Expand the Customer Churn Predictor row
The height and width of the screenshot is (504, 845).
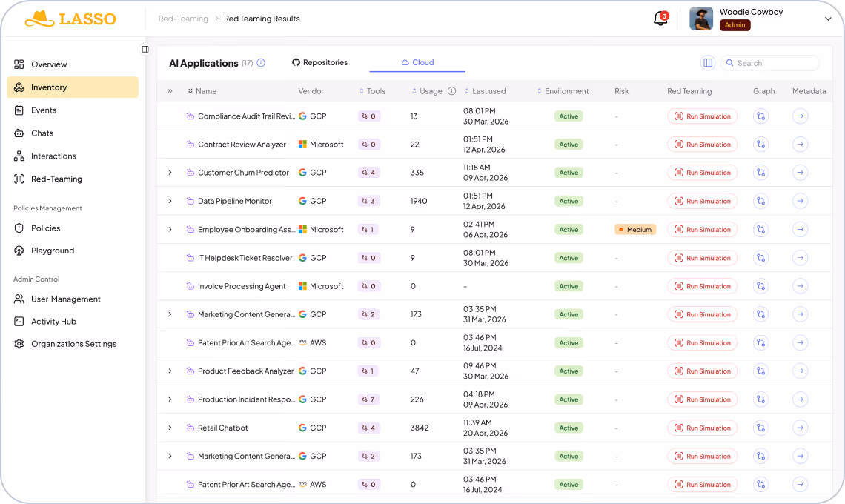tap(170, 172)
